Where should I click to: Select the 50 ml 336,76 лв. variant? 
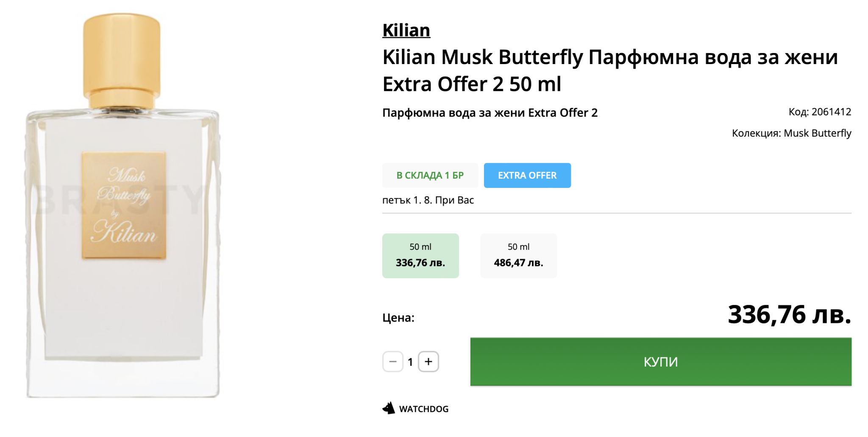click(x=420, y=256)
